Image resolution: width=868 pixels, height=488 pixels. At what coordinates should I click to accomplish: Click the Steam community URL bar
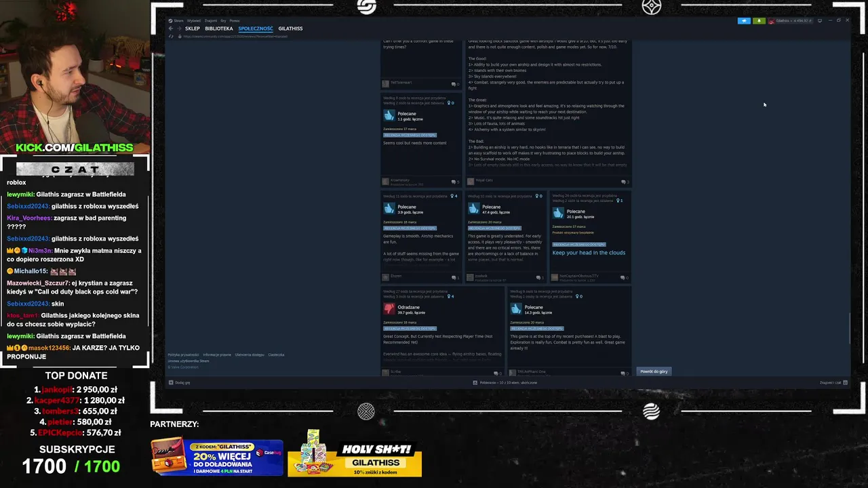click(235, 36)
